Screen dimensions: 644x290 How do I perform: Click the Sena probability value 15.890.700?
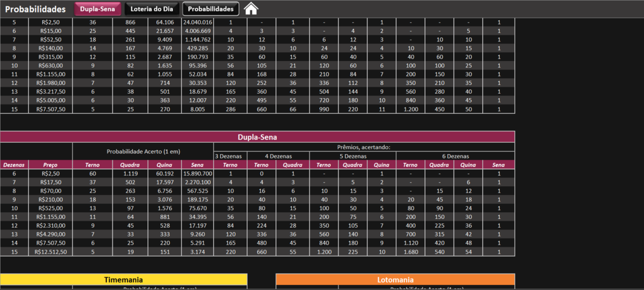coord(197,174)
